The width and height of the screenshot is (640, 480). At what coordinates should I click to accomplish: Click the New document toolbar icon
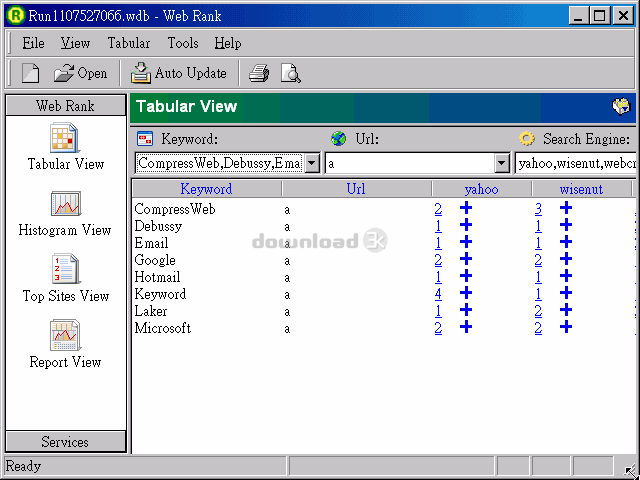pyautogui.click(x=31, y=73)
